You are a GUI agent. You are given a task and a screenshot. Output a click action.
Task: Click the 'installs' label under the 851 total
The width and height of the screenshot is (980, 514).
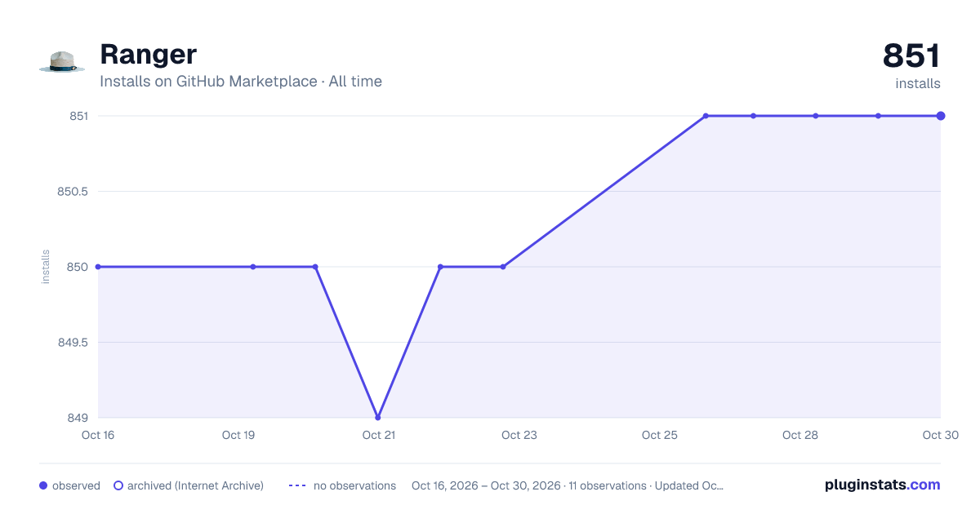(918, 83)
